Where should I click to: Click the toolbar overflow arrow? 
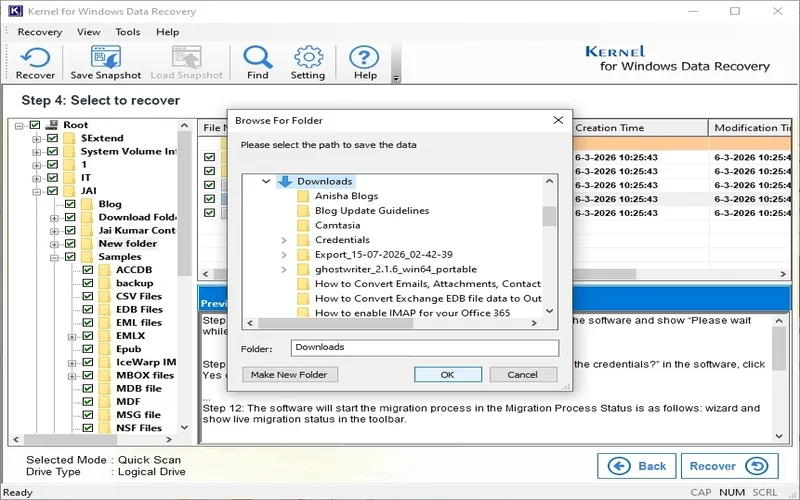point(396,79)
